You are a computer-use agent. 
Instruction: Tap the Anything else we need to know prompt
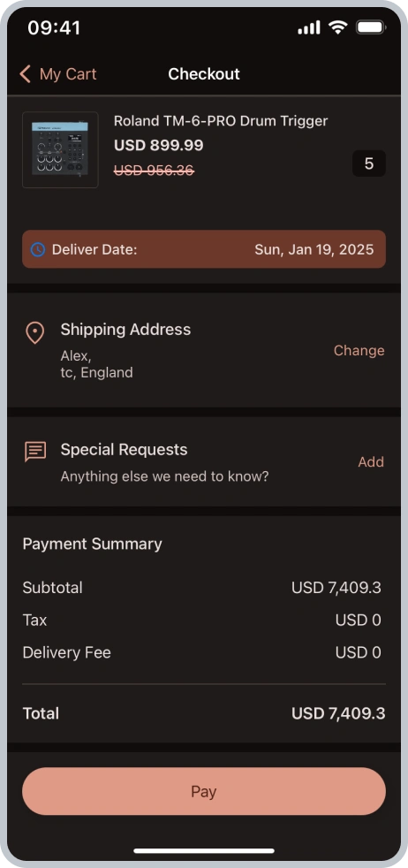coord(164,476)
